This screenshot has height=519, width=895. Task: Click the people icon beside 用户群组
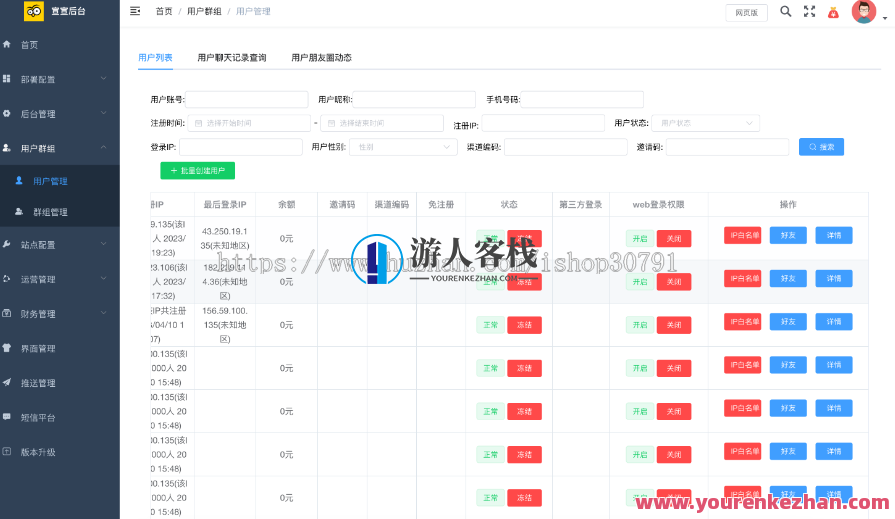(7, 148)
